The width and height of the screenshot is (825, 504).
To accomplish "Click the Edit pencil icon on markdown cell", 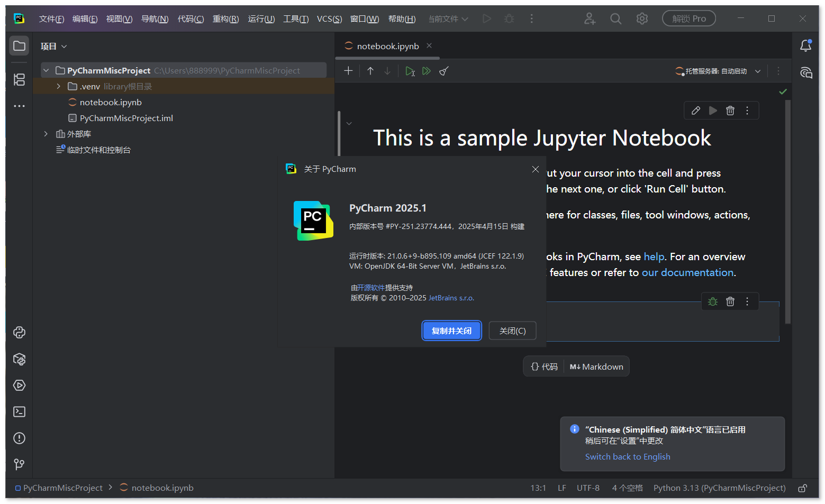I will coord(696,111).
